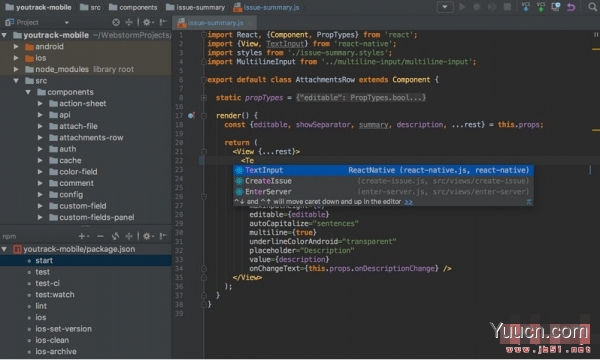Click the hide npm panel icon

click(x=163, y=236)
